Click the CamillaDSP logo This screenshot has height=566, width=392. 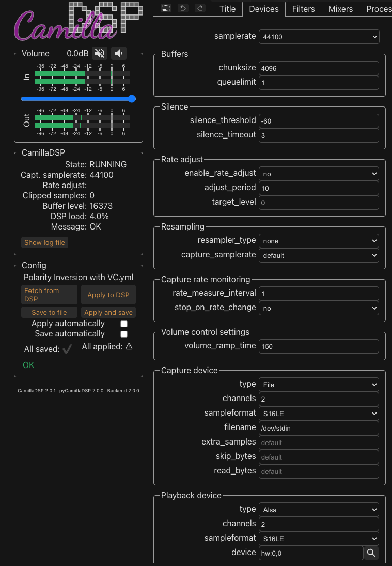coord(79,22)
